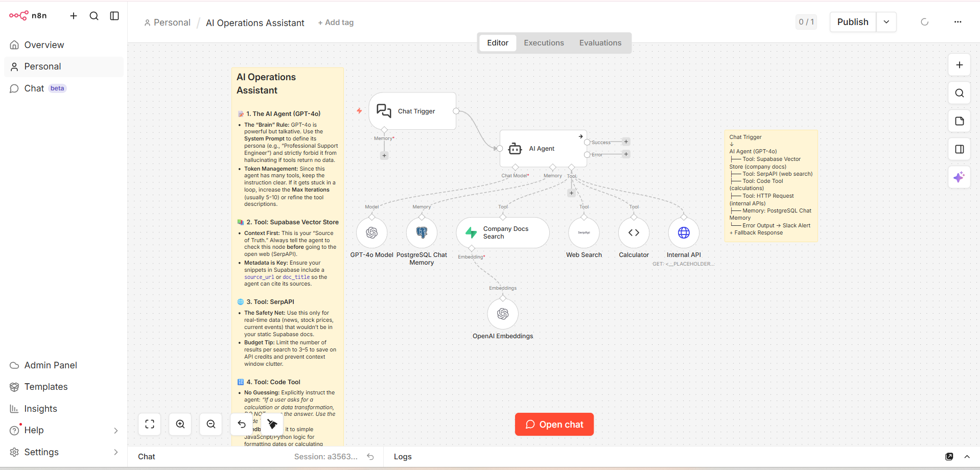Image resolution: width=980 pixels, height=470 pixels.
Task: Open Chat beta in sidebar
Action: (64, 88)
